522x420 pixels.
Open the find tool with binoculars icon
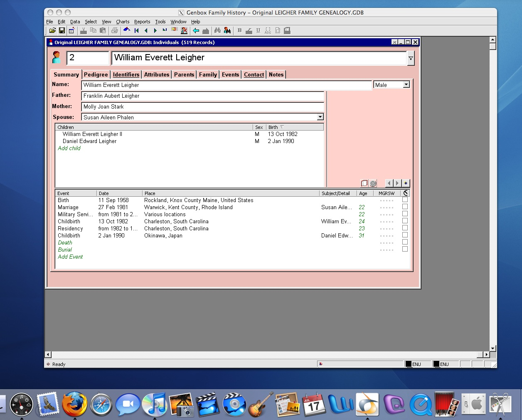217,30
